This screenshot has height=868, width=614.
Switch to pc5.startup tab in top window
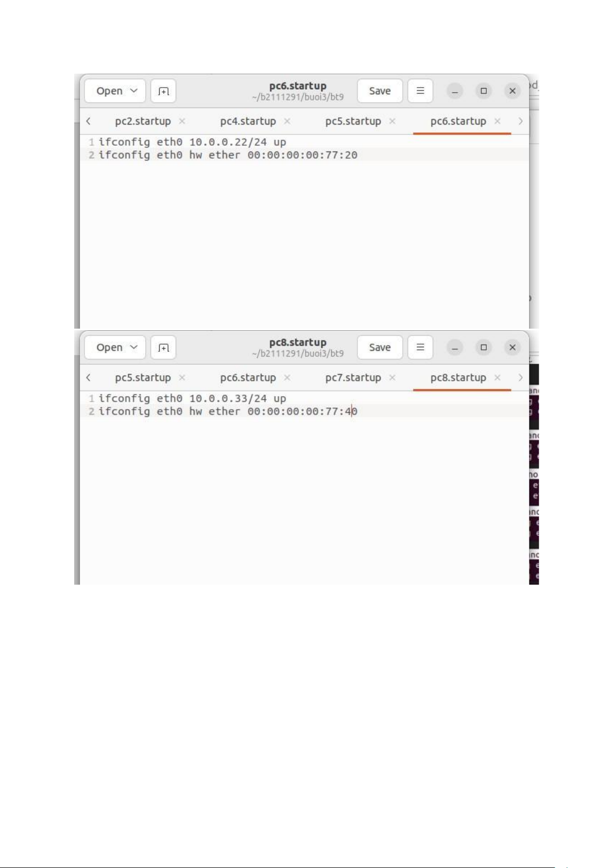coord(353,121)
